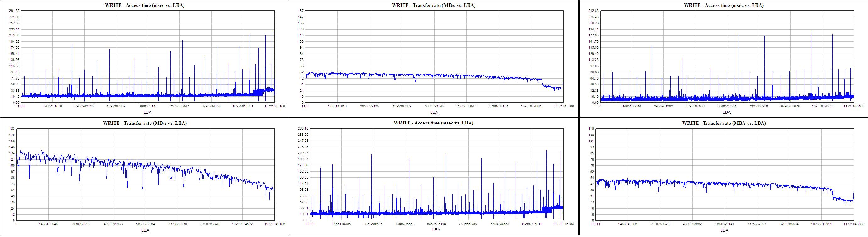Select the 190.07 tick label
The height and width of the screenshot is (237, 868).
click(303, 159)
